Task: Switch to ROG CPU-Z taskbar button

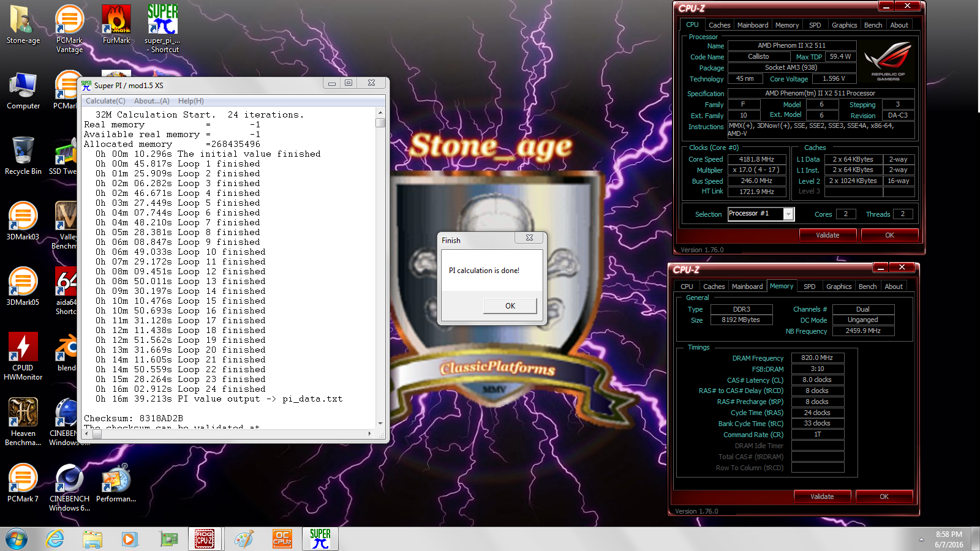Action: coord(205,539)
